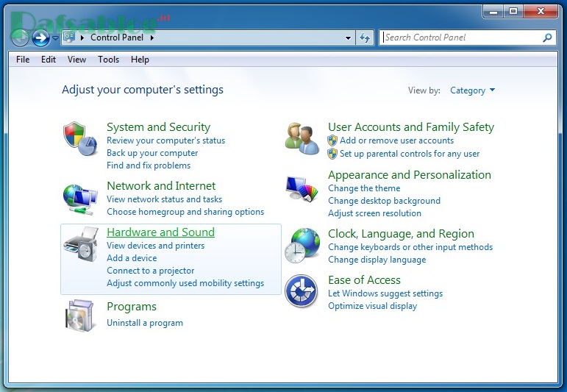Click the shield beside Set up parental controls
The height and width of the screenshot is (392, 567).
(332, 154)
